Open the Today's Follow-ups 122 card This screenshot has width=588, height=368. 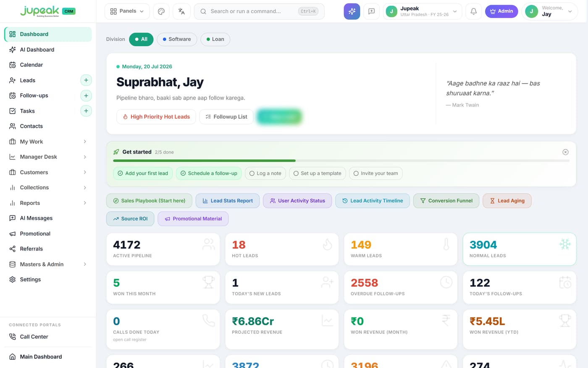click(520, 287)
